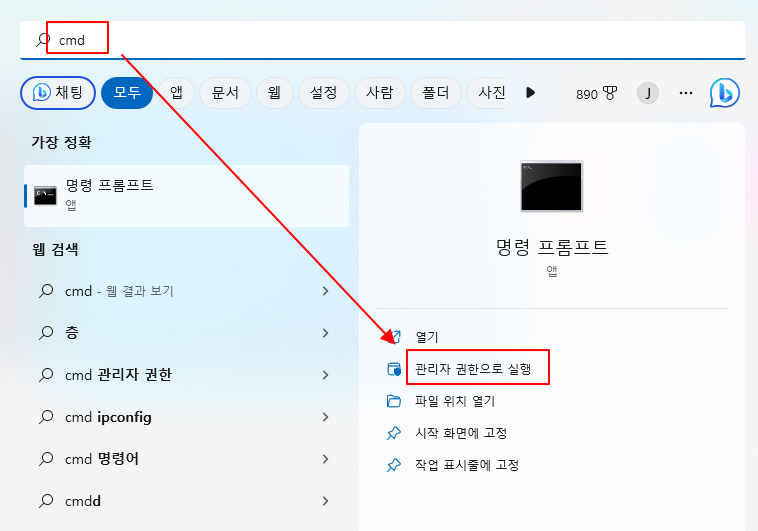Click search icon beside 'cmd ipconfig'
Screen dimensions: 758x531
click(46, 417)
